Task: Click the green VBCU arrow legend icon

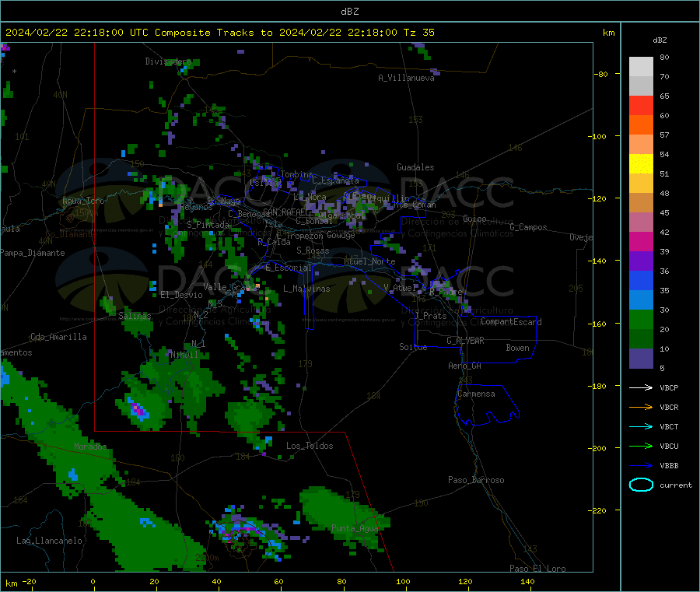Action: coord(641,446)
